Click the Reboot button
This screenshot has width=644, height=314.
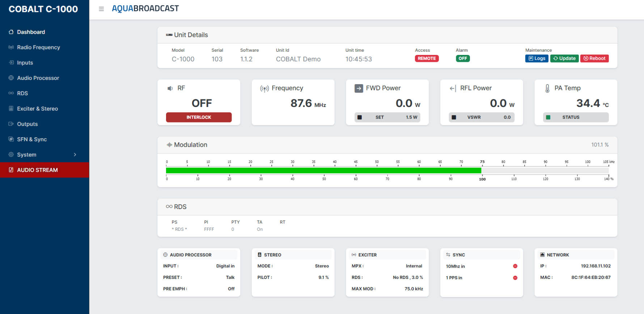pyautogui.click(x=594, y=59)
